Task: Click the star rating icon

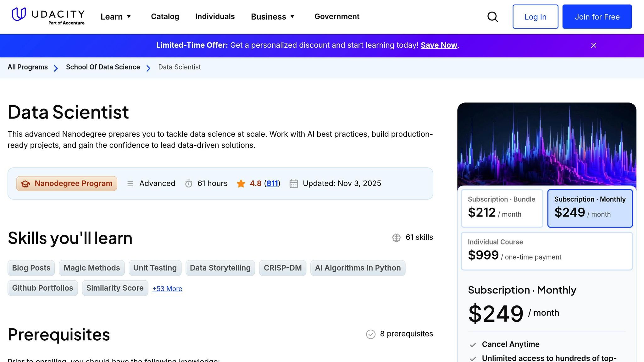Action: click(241, 184)
